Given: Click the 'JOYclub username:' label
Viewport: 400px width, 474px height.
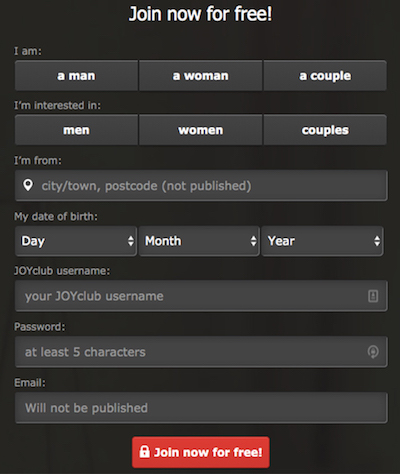Looking at the screenshot, I should click(62, 271).
